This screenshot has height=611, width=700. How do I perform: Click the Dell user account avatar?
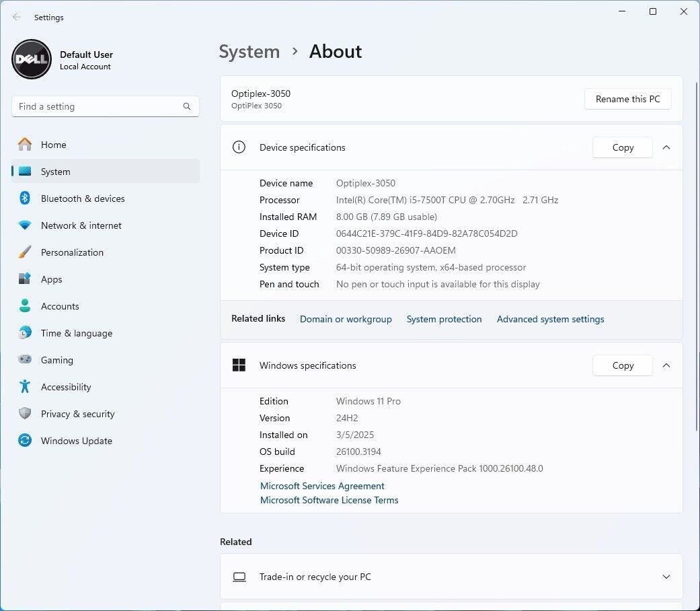point(32,59)
